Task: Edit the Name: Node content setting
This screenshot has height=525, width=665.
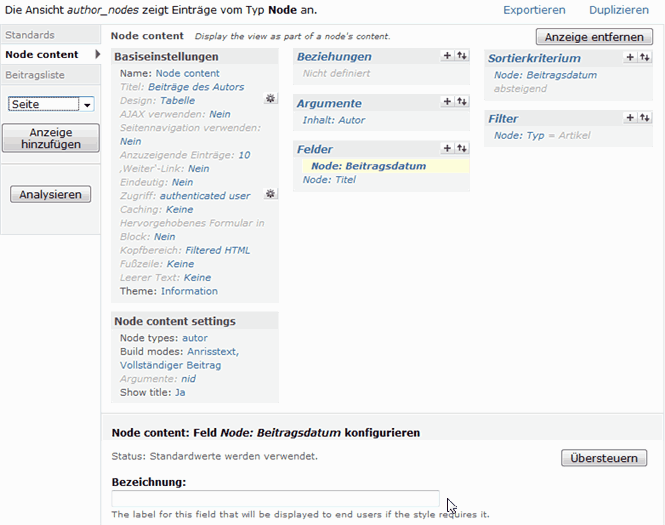Action: coord(187,73)
